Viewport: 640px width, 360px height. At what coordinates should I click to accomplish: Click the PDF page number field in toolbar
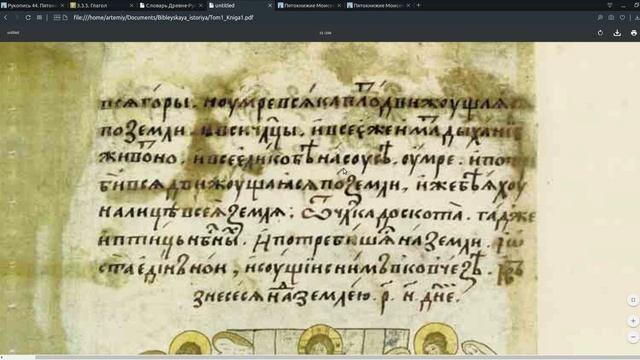325,33
